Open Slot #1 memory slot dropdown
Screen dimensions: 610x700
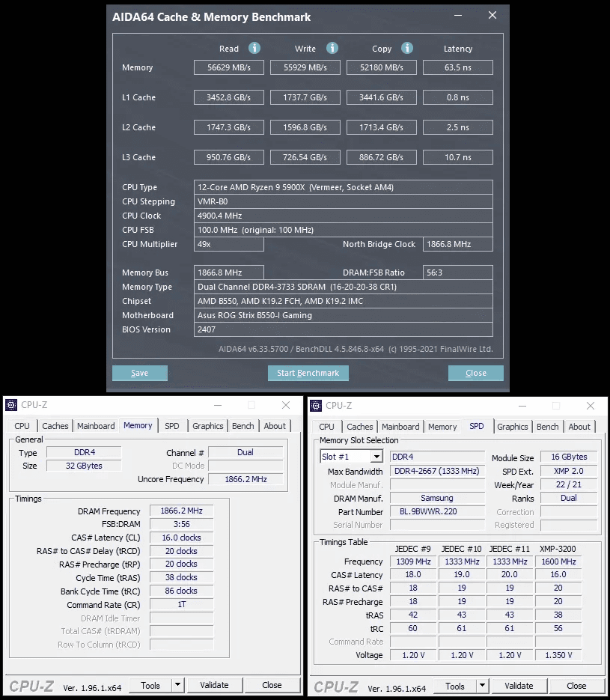pos(376,457)
